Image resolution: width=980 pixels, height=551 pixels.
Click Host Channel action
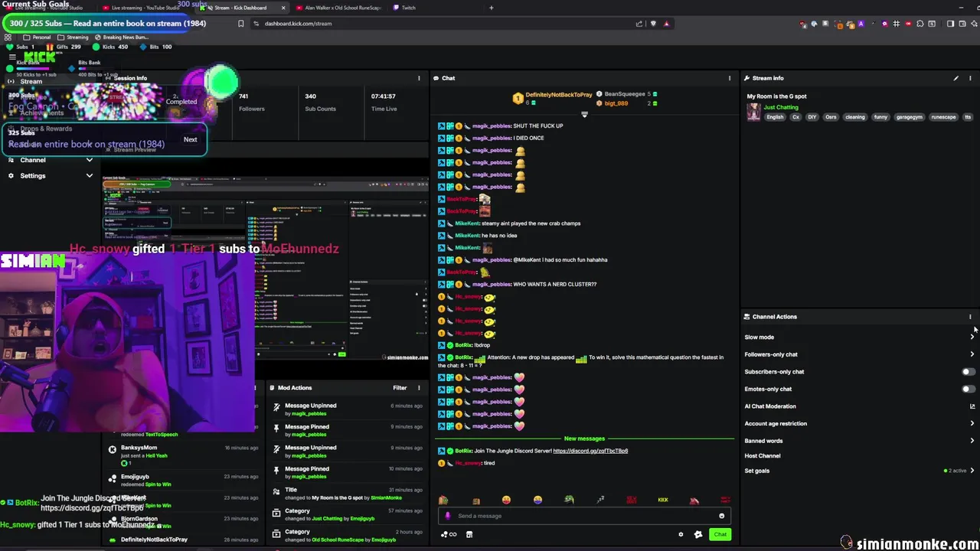tap(763, 456)
